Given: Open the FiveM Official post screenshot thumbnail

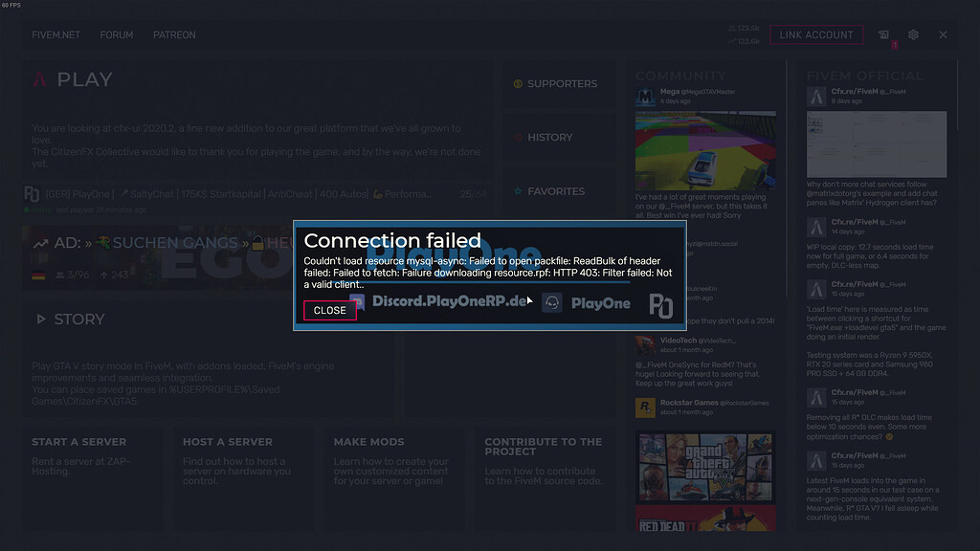Looking at the screenshot, I should 877,144.
